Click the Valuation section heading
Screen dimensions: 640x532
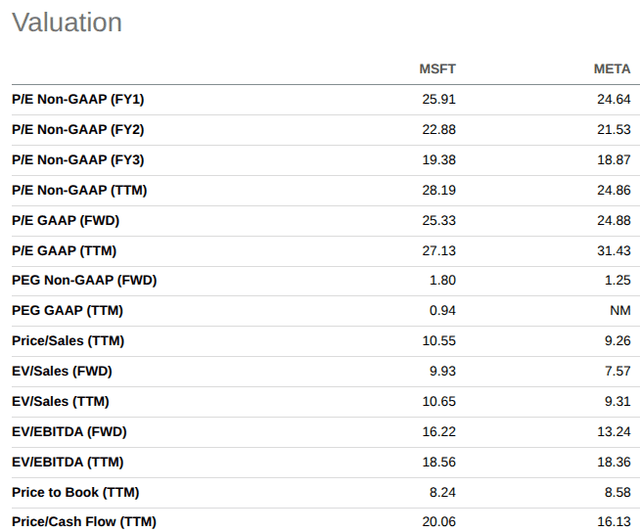[67, 22]
